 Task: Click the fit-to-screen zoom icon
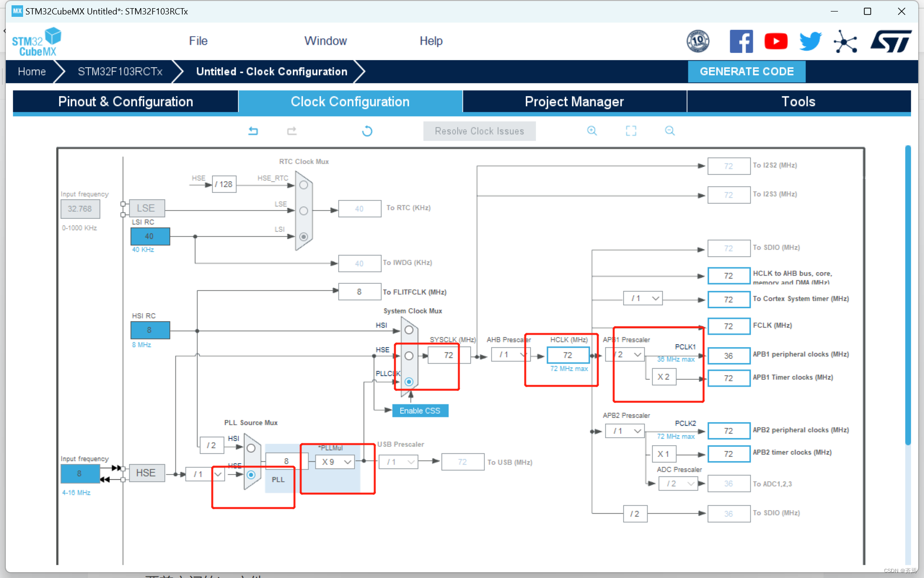click(x=631, y=131)
